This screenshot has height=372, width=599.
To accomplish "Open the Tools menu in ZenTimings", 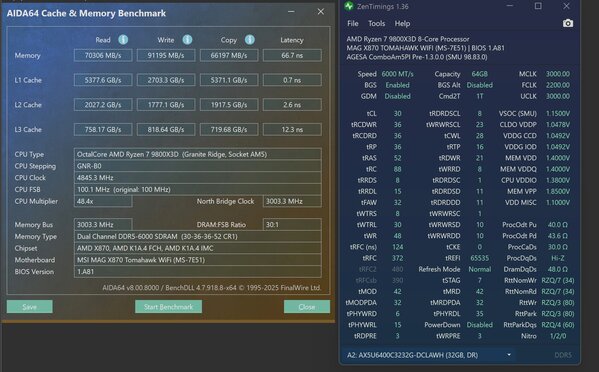I will pos(377,24).
